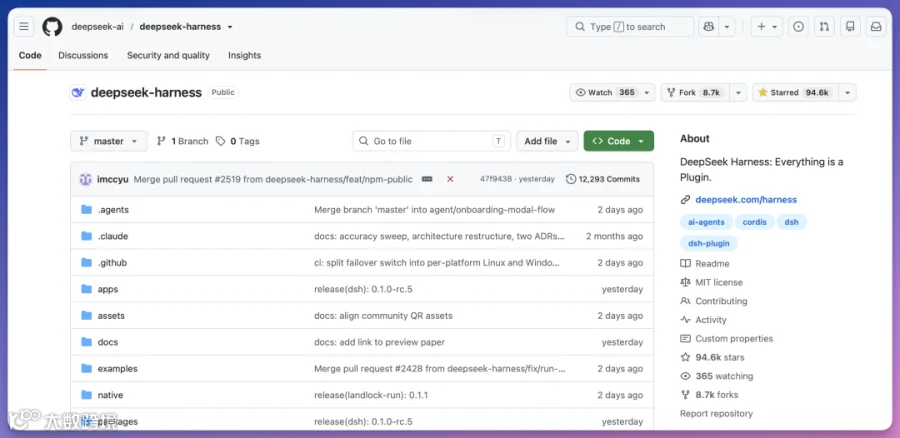This screenshot has width=900, height=438.
Task: View the 1 Branch link
Action: click(x=183, y=141)
